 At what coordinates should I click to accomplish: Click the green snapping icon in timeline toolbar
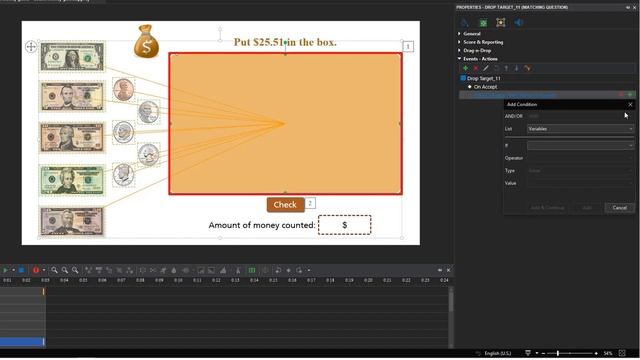pos(252,270)
